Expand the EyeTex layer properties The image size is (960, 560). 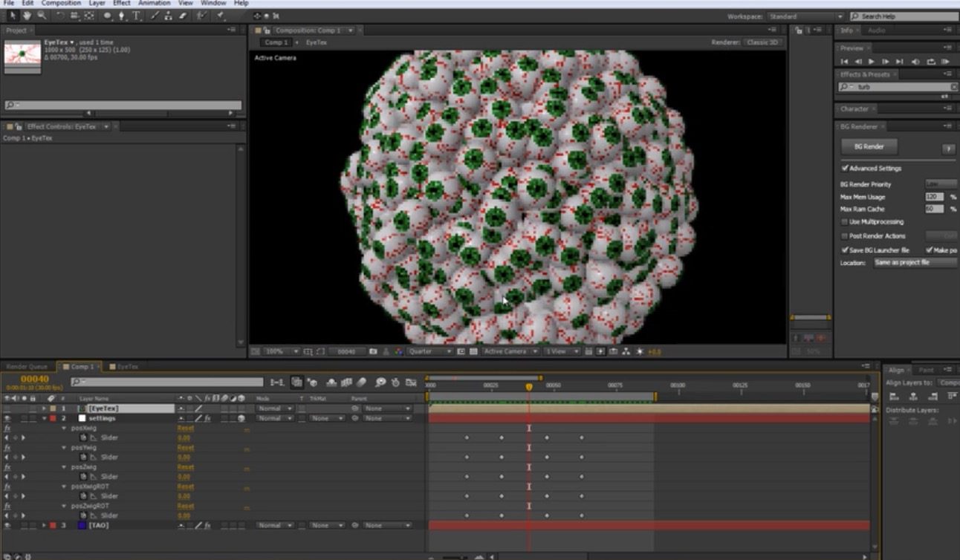(x=44, y=408)
